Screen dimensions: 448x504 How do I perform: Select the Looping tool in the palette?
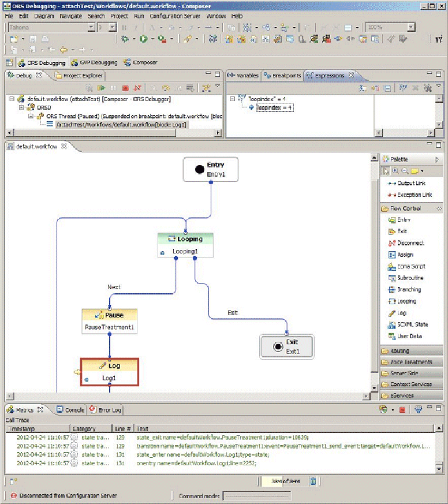click(x=406, y=301)
